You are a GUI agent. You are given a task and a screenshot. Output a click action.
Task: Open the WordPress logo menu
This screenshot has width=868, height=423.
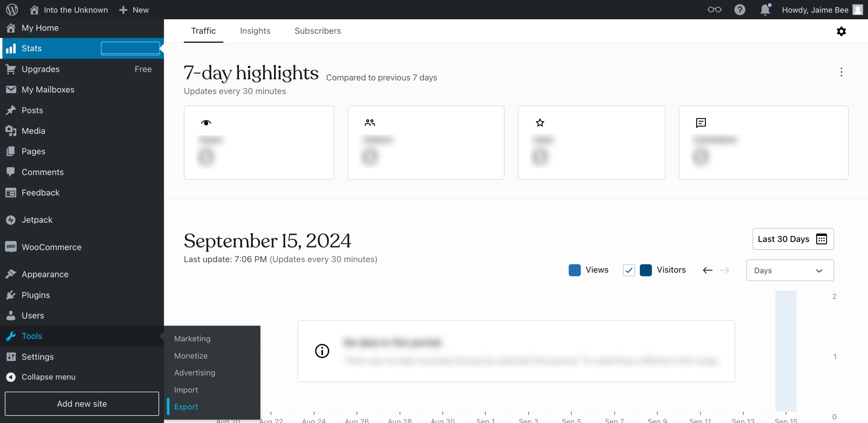click(x=12, y=9)
